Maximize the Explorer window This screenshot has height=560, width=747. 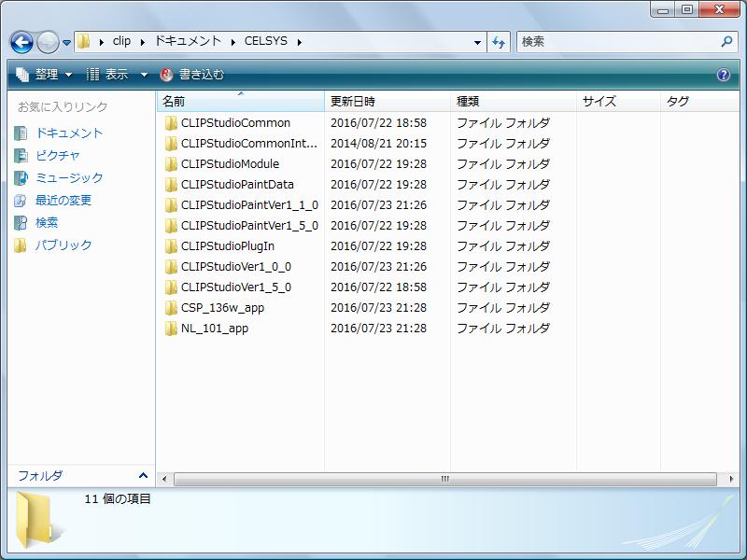(686, 9)
